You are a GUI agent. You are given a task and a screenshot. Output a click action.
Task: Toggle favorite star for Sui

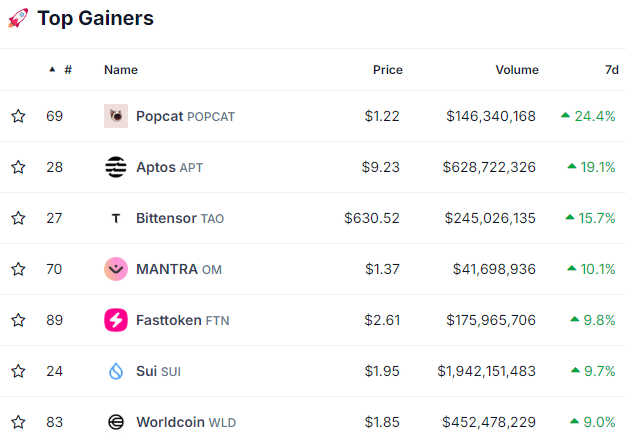tap(18, 371)
